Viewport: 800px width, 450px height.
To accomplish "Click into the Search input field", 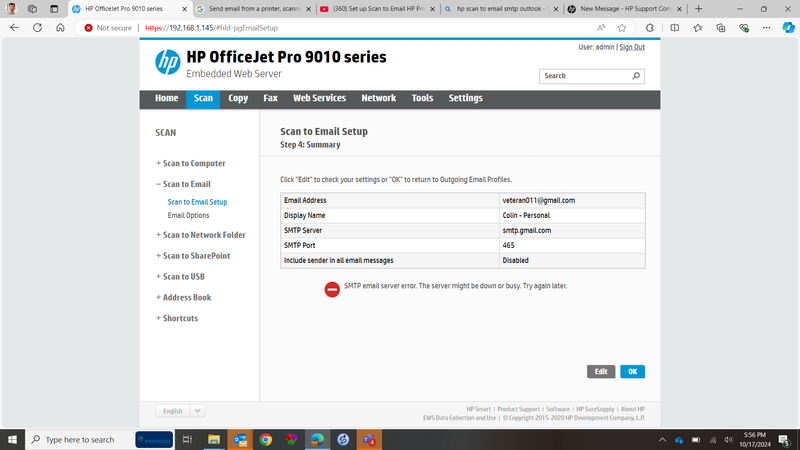I will point(585,76).
